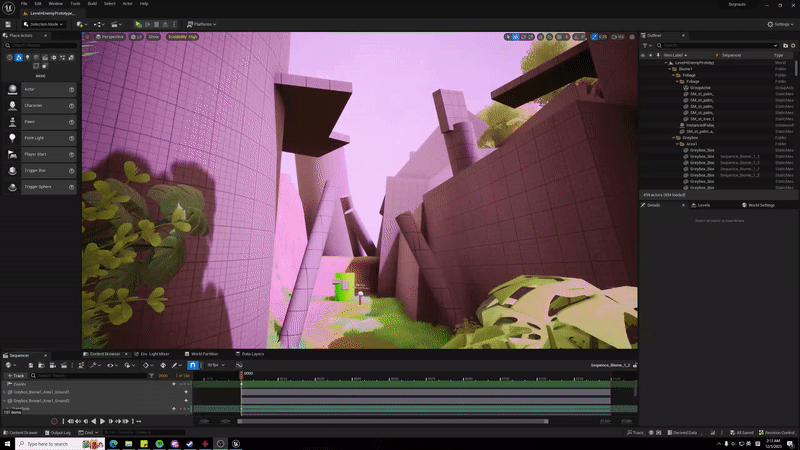Viewport: 800px width, 450px height.
Task: Select the Lights category icon in Place Actors
Action: click(28, 58)
